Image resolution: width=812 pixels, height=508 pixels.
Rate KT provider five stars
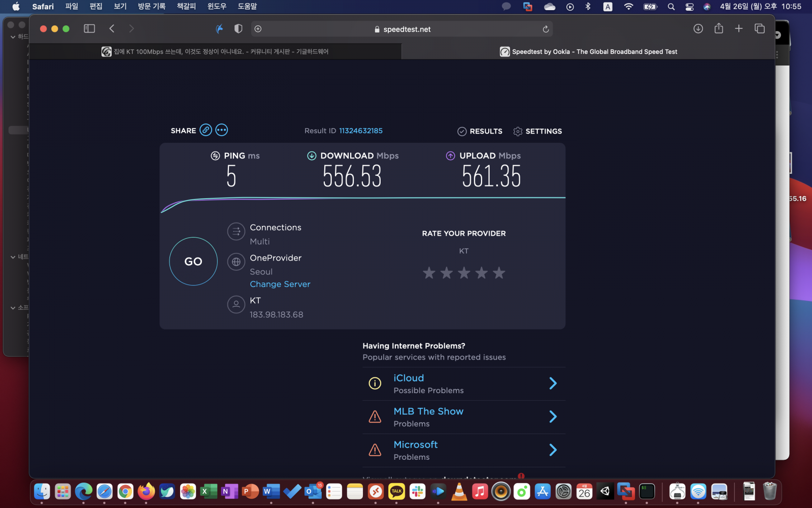tap(499, 273)
